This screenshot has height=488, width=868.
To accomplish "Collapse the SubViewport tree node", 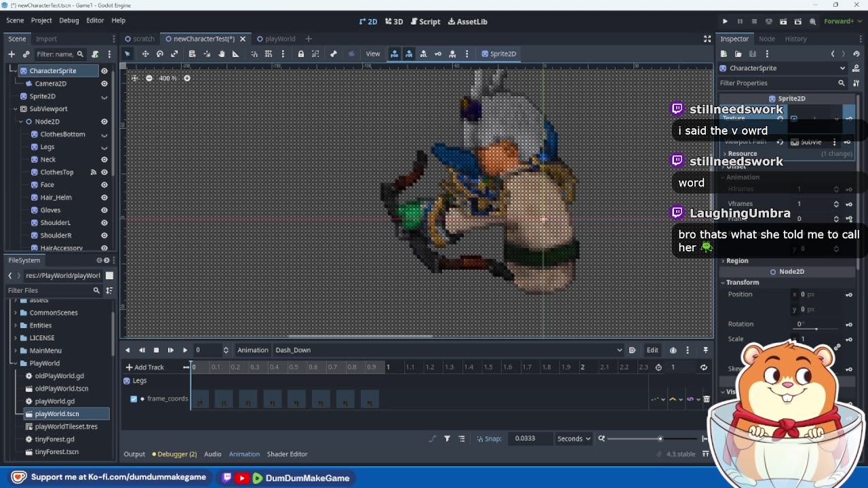I will [14, 108].
